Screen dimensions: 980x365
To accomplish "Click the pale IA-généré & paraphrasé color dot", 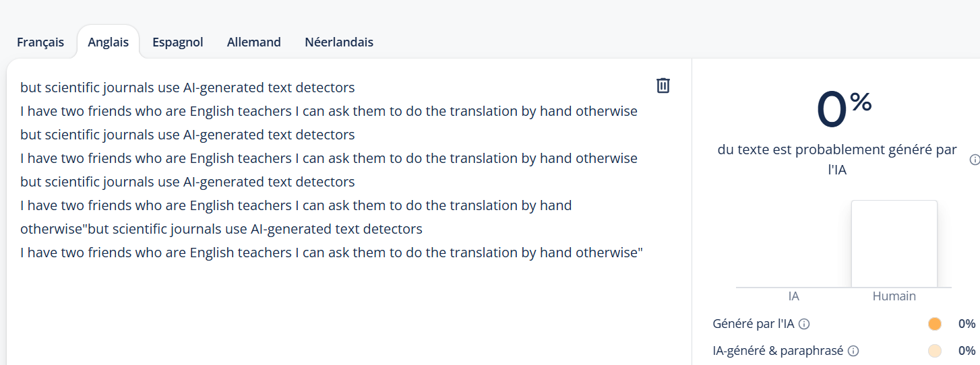I will point(934,351).
